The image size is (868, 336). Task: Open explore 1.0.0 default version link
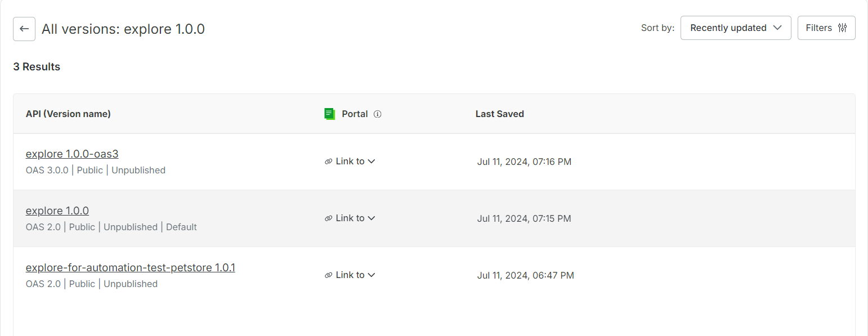57,210
